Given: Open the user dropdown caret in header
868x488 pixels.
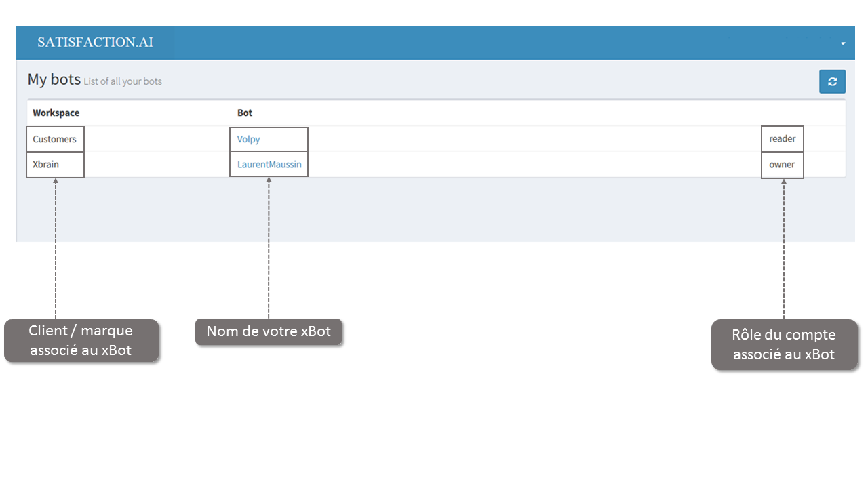Looking at the screenshot, I should 843,43.
